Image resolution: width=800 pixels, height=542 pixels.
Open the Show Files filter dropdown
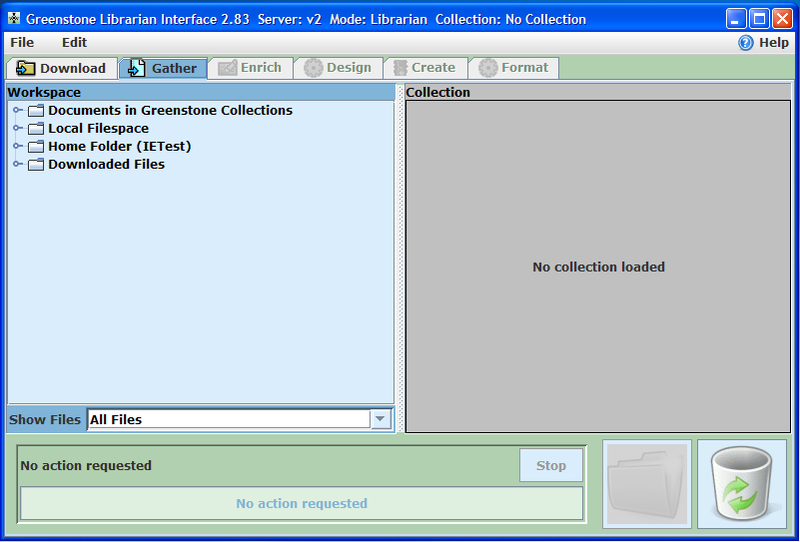(x=380, y=420)
